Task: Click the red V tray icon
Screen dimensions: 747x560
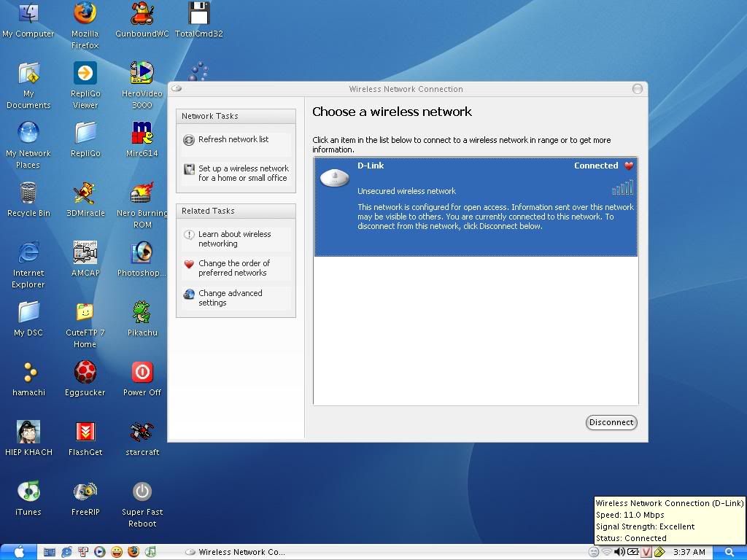Action: click(646, 552)
